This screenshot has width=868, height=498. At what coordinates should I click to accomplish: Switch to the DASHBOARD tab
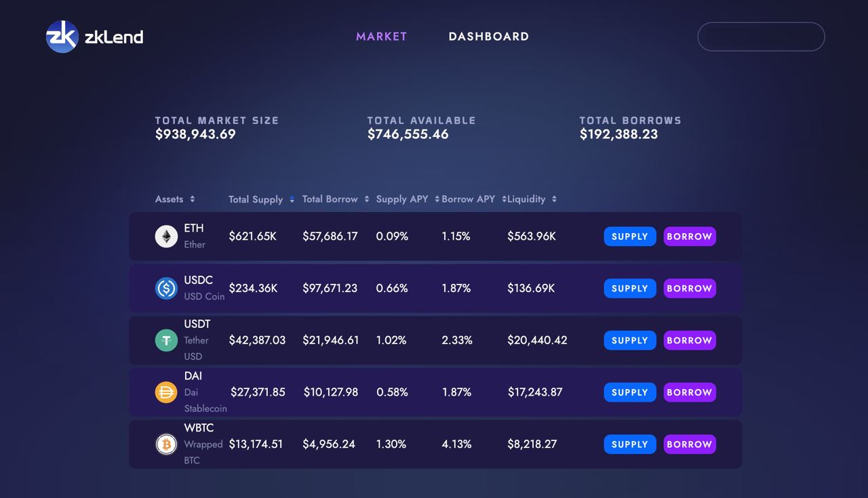pos(489,37)
